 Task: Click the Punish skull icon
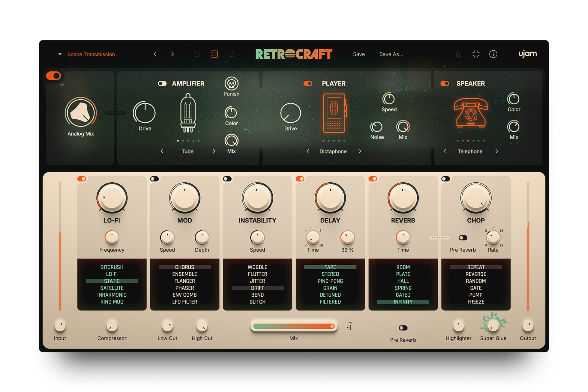click(231, 83)
